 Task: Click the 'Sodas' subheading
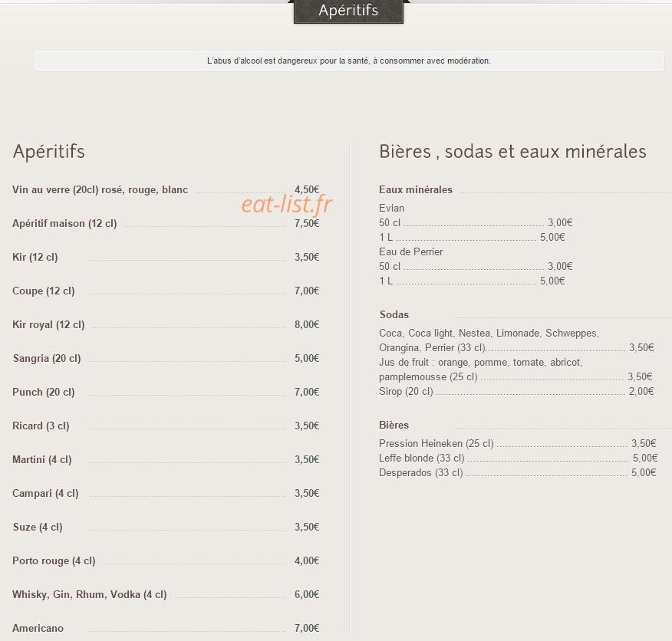(394, 315)
